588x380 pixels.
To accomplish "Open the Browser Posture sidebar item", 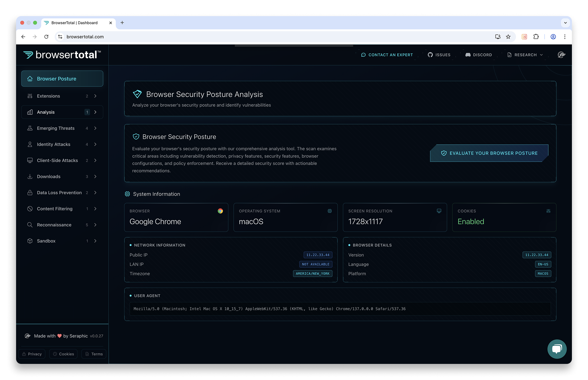I will point(62,79).
